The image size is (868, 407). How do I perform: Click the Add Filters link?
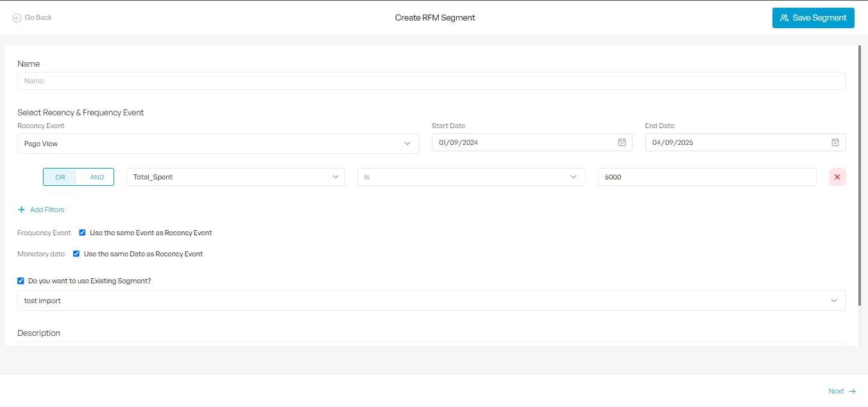point(47,210)
